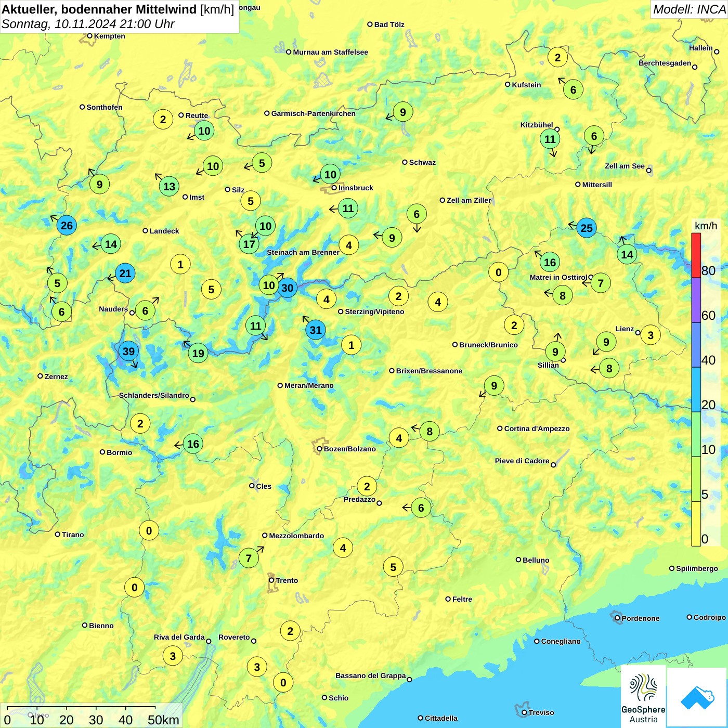Click the green 10–20 km/h legend color

696,434
